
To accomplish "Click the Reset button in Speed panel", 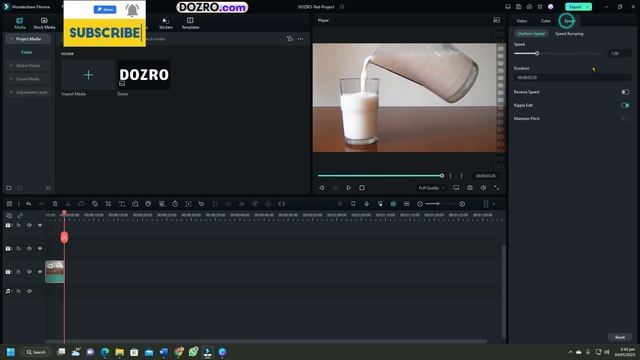I will coord(620,337).
